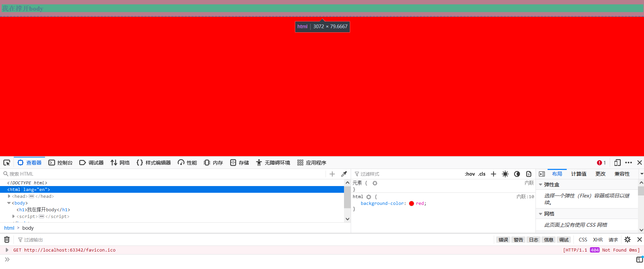The height and width of the screenshot is (269, 644).
Task: Collapse the 弹性盒 section
Action: [x=541, y=185]
